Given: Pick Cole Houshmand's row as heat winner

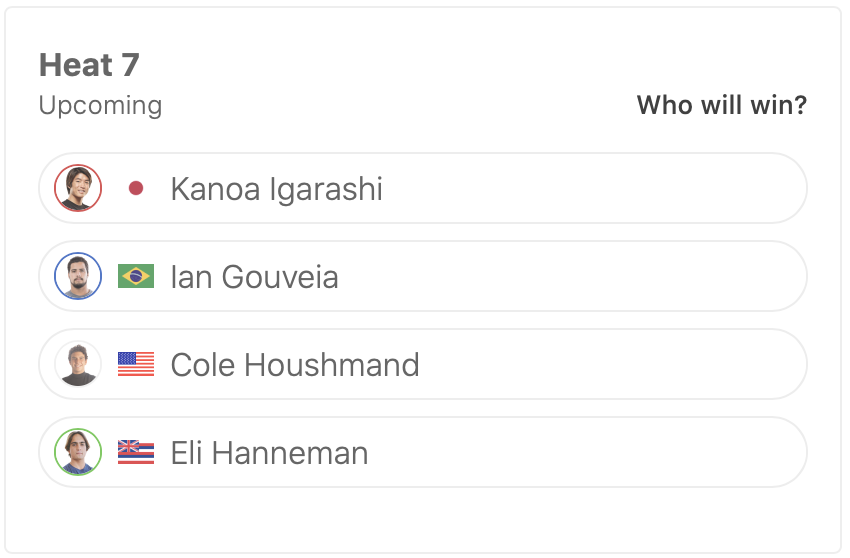Looking at the screenshot, I should [x=600, y=364].
